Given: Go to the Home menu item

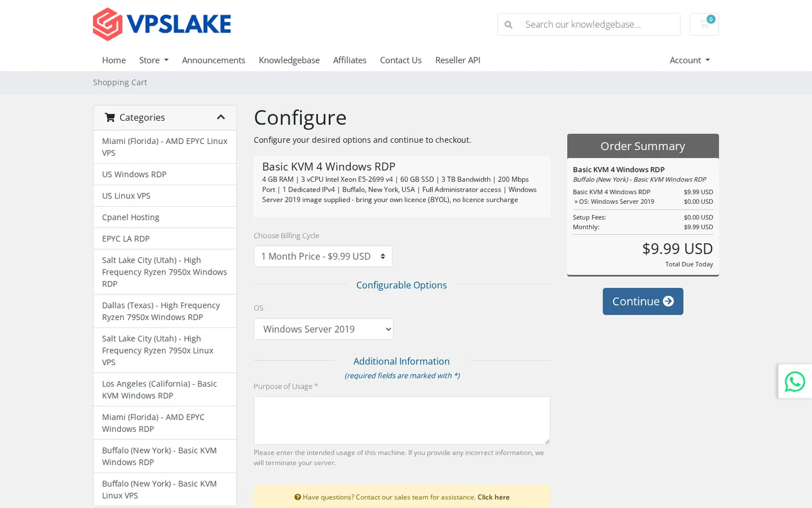Looking at the screenshot, I should [x=114, y=60].
